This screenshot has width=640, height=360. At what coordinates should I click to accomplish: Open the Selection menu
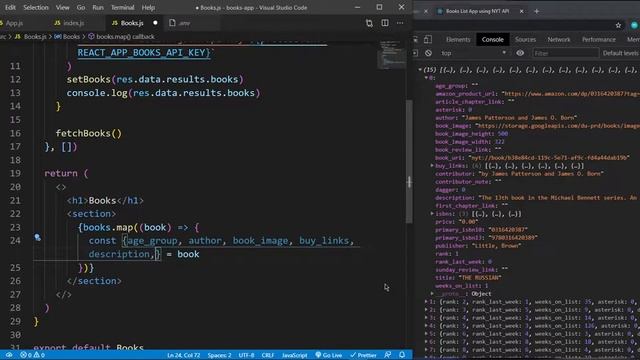36,7
